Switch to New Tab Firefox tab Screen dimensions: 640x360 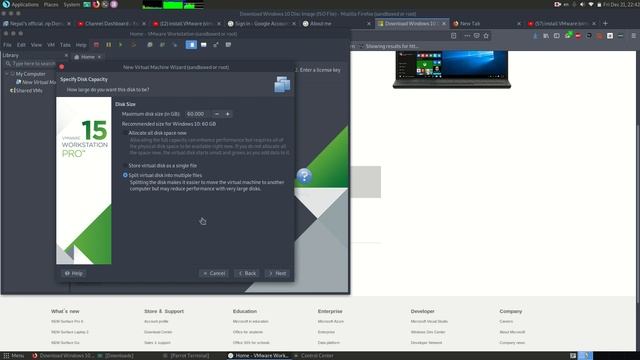[x=486, y=24]
